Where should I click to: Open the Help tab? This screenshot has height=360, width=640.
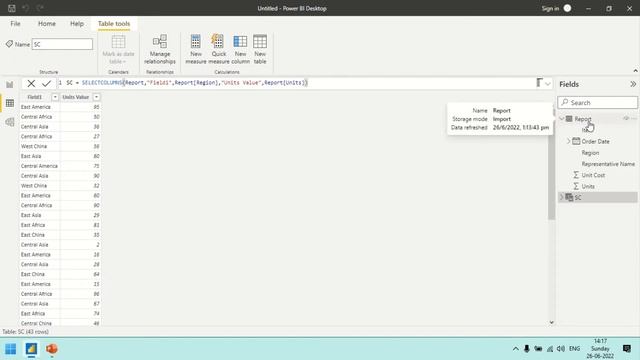77,24
